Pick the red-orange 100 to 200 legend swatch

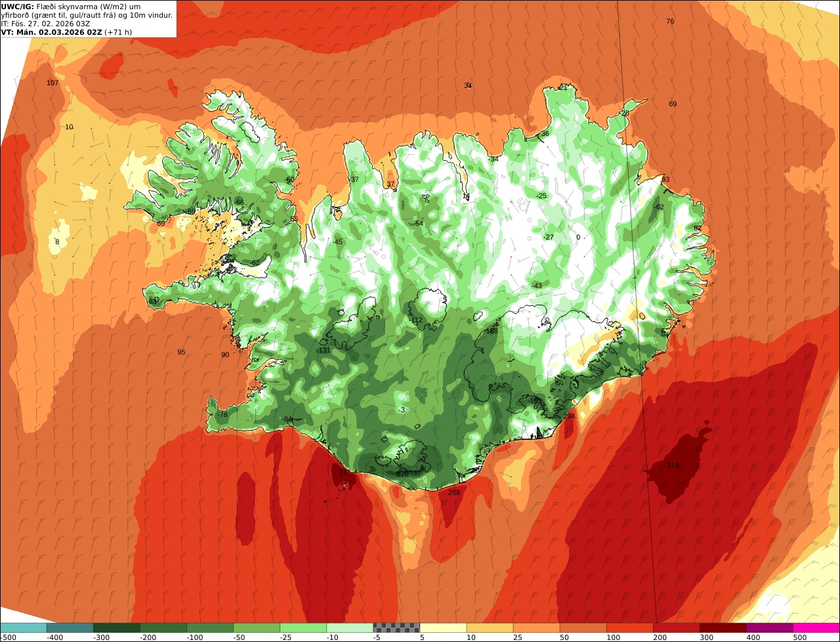click(629, 628)
